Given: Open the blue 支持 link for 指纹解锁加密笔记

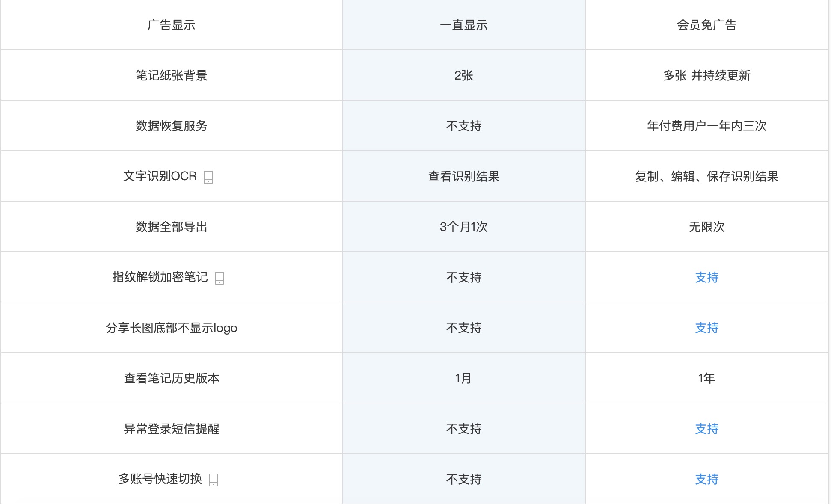Looking at the screenshot, I should coord(706,277).
